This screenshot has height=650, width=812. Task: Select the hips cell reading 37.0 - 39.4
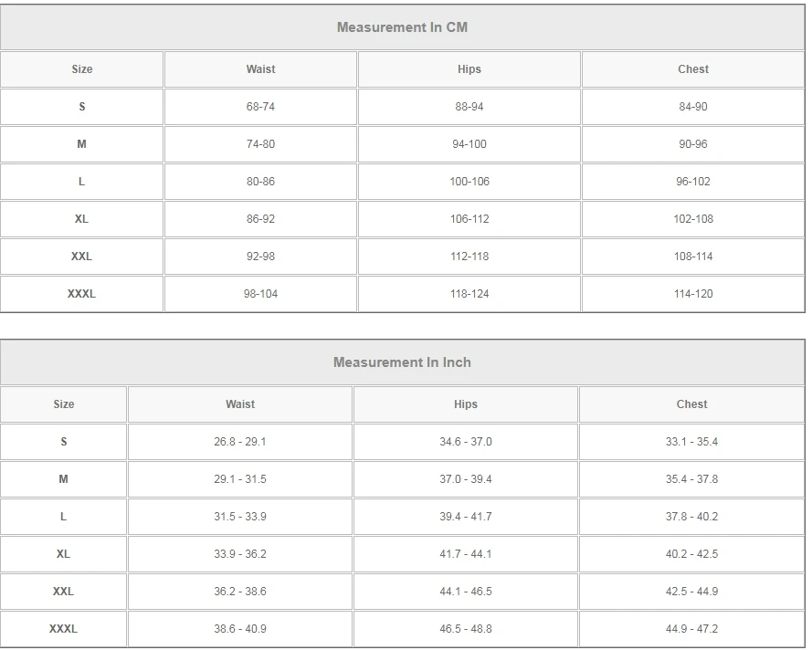coord(466,479)
